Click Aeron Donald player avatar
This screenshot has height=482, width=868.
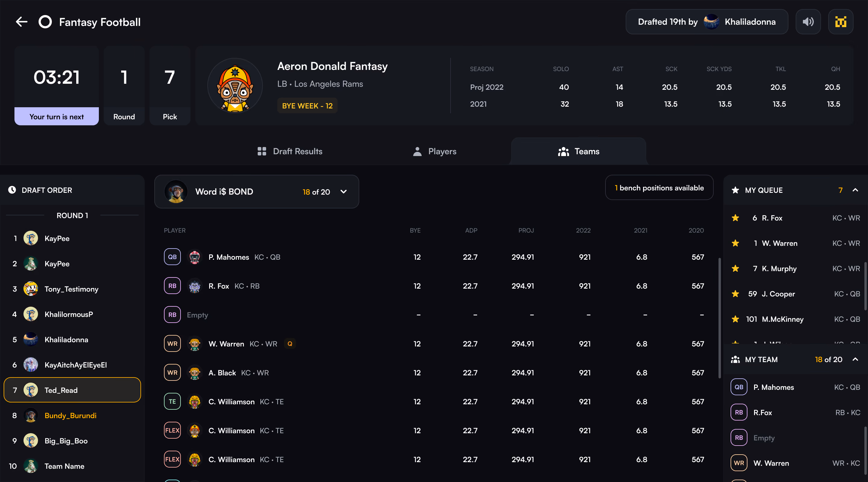235,86
